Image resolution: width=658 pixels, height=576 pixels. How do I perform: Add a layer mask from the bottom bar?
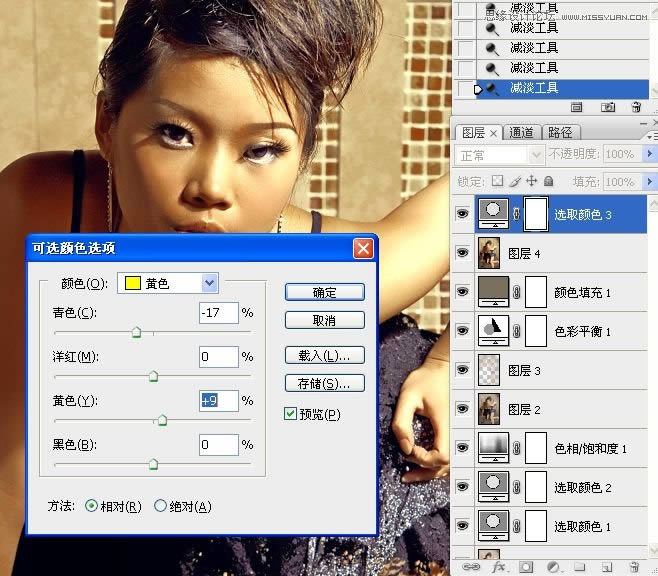[x=526, y=567]
